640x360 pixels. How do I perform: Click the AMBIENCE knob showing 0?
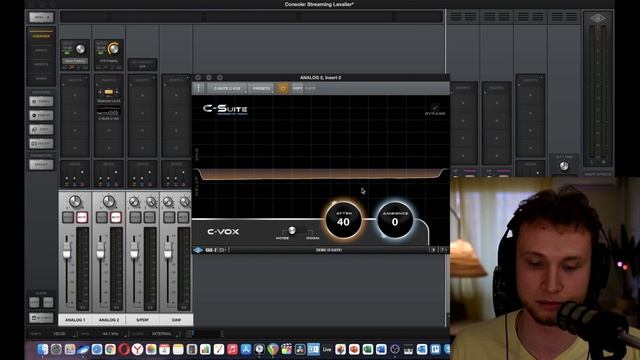(x=395, y=220)
